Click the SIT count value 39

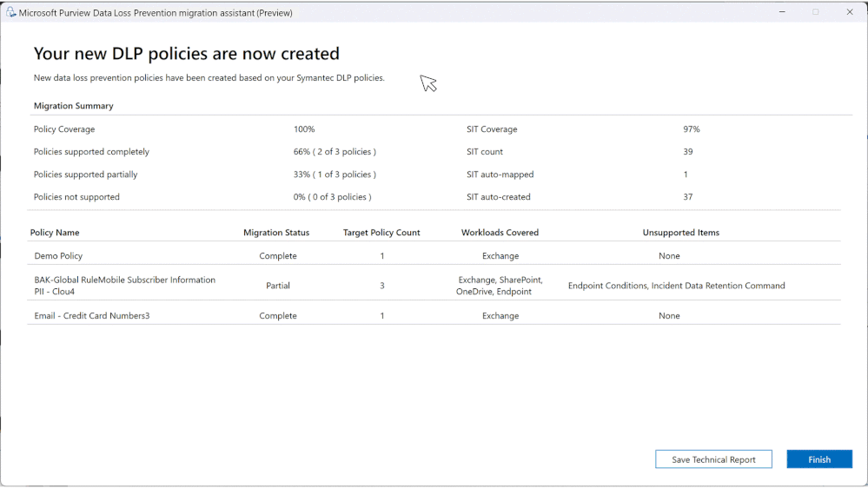click(687, 152)
